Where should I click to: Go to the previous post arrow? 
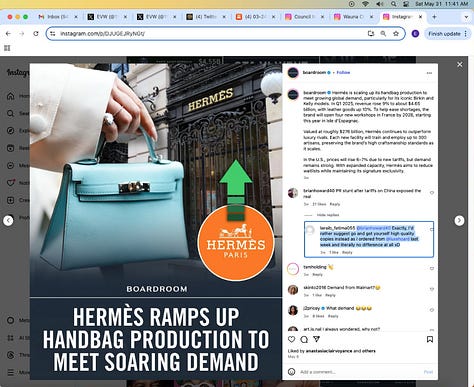pos(8,220)
